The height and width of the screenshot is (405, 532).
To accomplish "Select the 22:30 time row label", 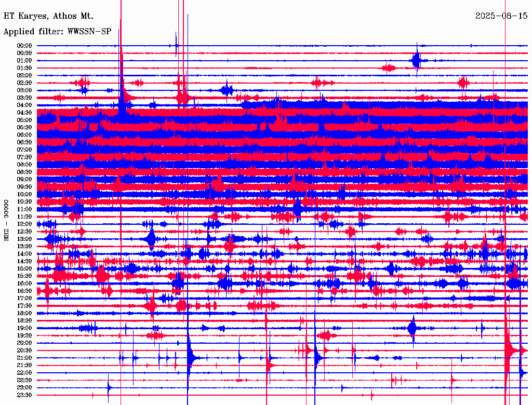I will pyautogui.click(x=24, y=380).
